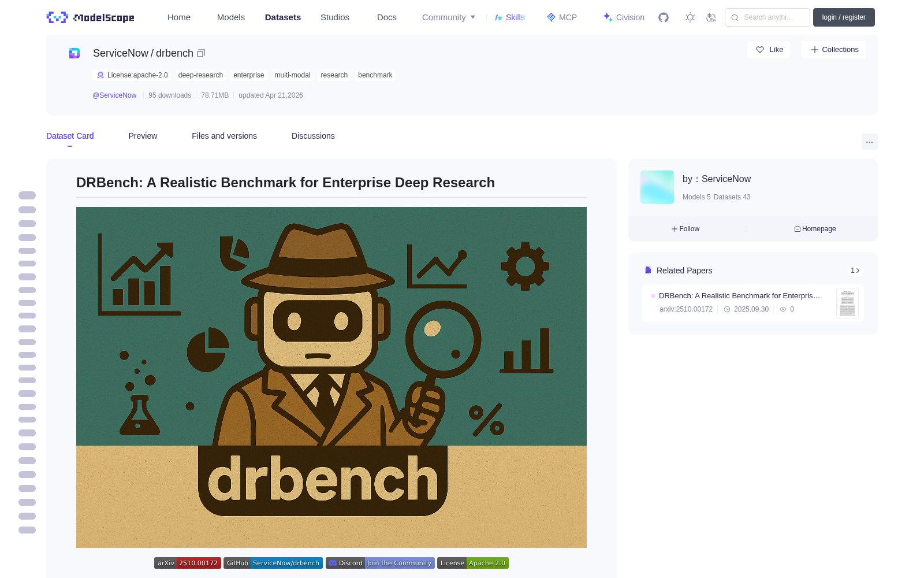Viewport: 924px width, 578px height.
Task: Click the GitHub ServiceNow/drbench badge
Action: pyautogui.click(x=273, y=563)
